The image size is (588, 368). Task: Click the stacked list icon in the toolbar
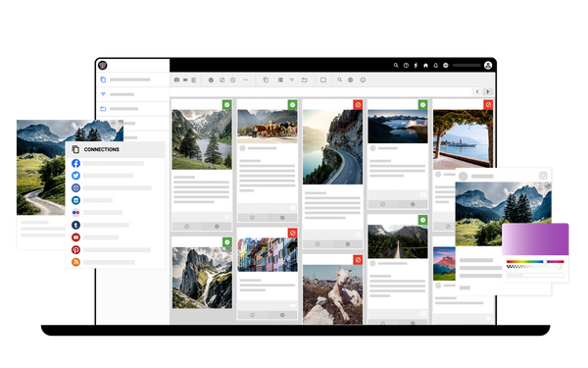(x=280, y=80)
